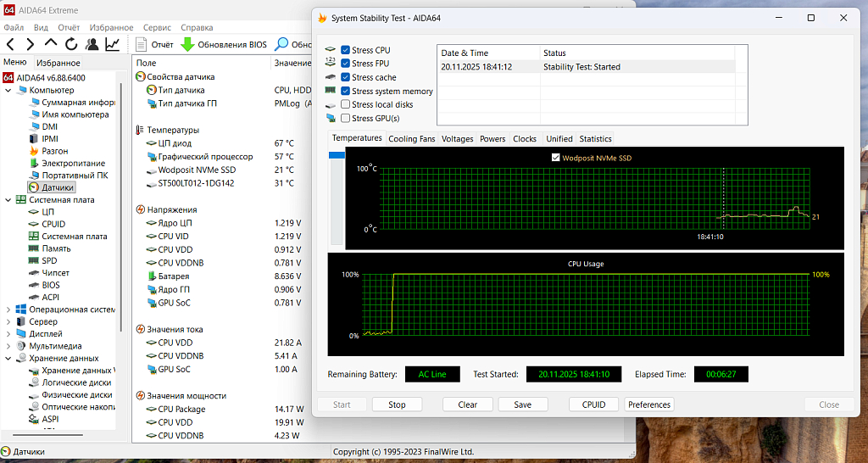
Task: Click the magnifier icon in the toolbar
Action: tap(281, 44)
